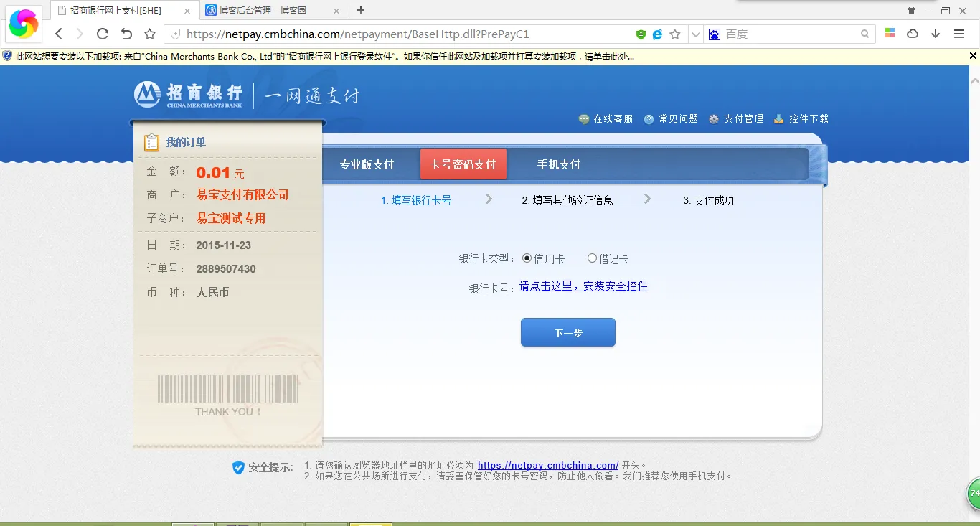Open 在线客服 online support link
This screenshot has height=526, width=980.
click(606, 119)
